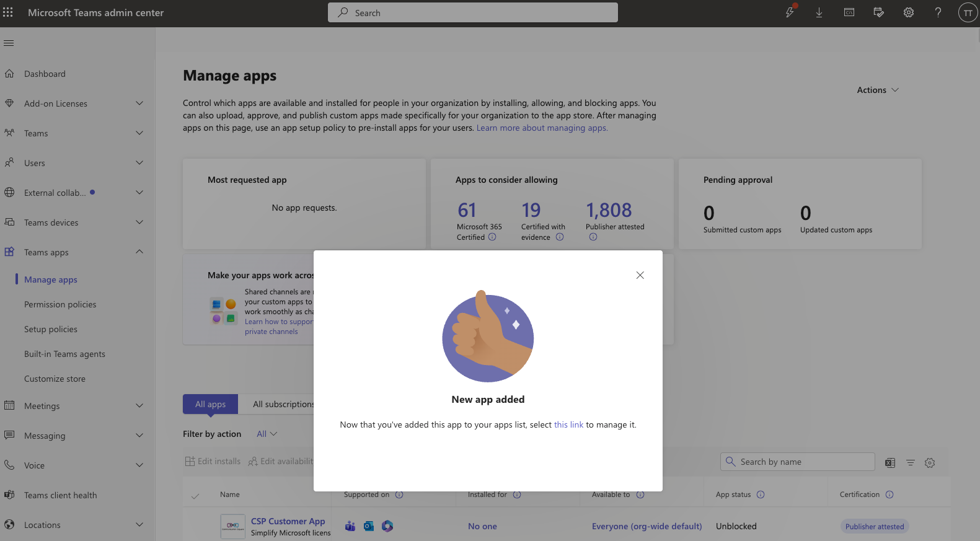Viewport: 980px width, 541px height.
Task: Tick the select-all checkmark in table header
Action: pos(195,496)
